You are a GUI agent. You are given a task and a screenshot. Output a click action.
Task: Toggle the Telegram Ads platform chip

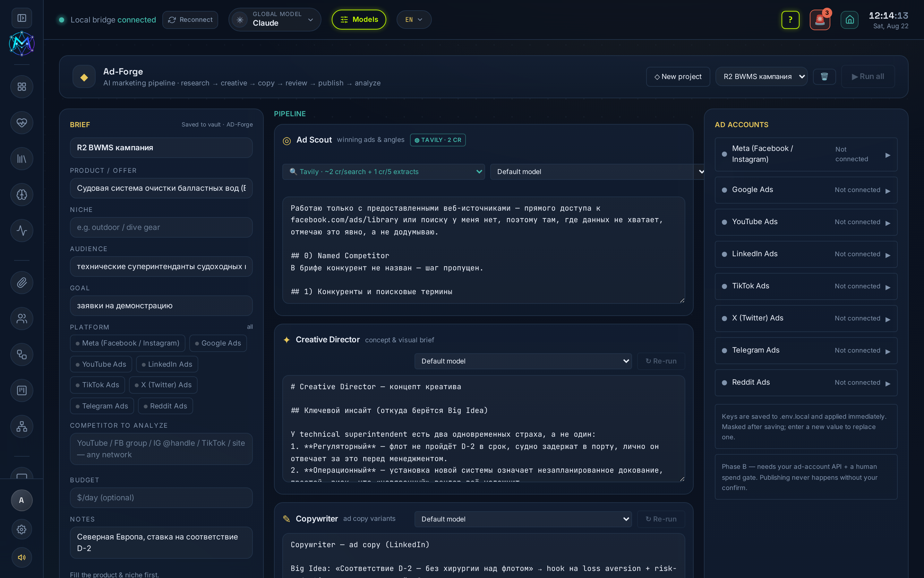point(102,406)
